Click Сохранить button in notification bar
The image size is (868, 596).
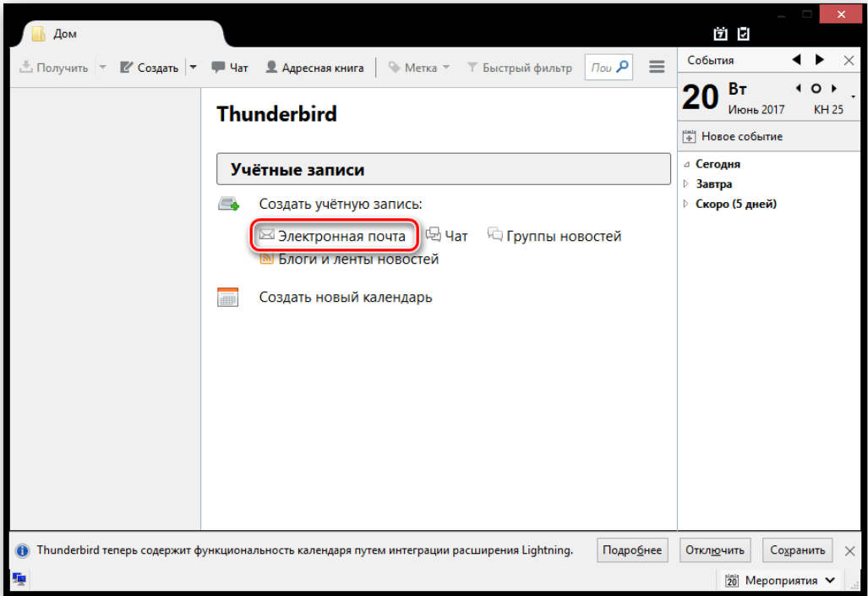coord(797,550)
